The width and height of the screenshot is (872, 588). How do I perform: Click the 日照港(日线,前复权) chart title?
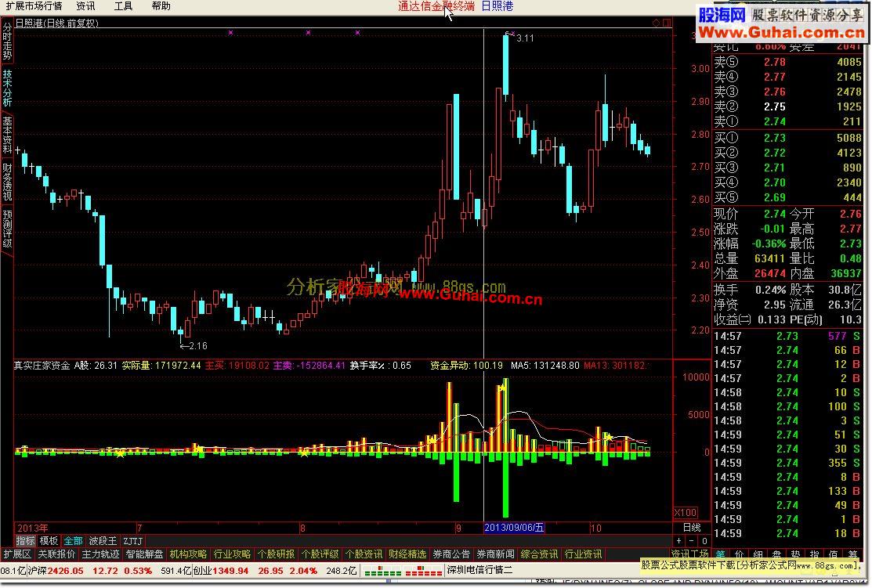point(56,23)
